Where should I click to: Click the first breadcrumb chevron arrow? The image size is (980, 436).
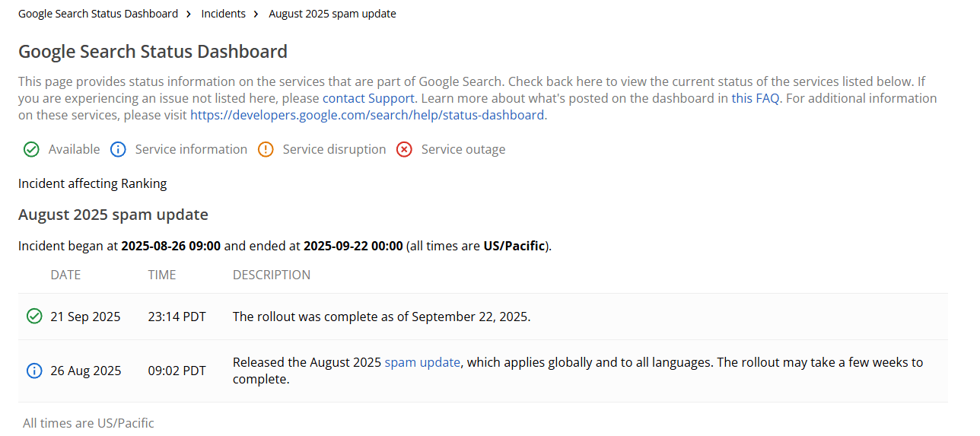point(188,14)
